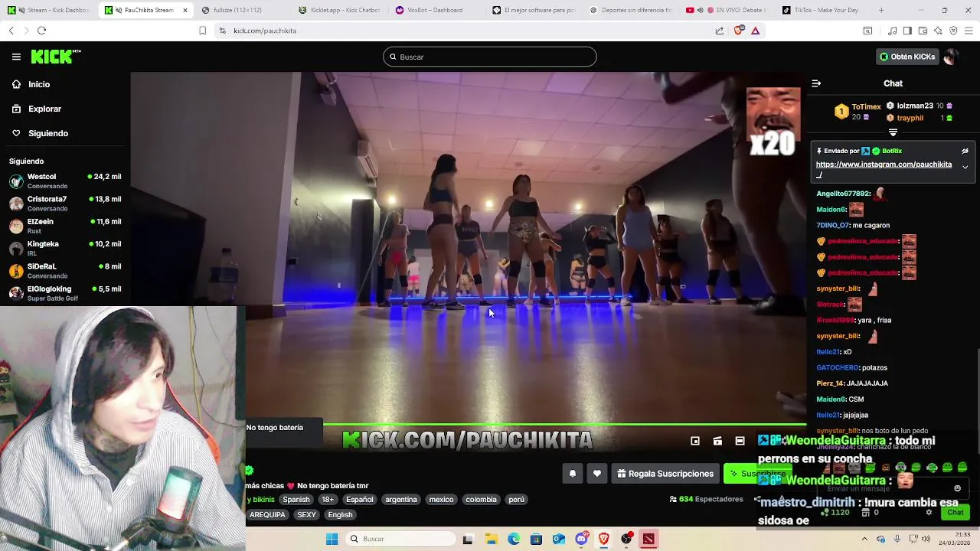The height and width of the screenshot is (551, 980).
Task: Open chat settings gear icon
Action: pos(929,513)
